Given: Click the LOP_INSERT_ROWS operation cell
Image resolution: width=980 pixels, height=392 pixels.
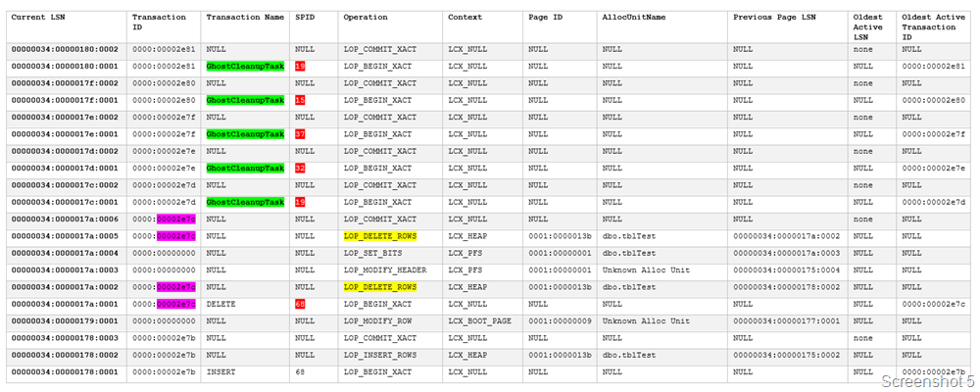Looking at the screenshot, I should tap(378, 356).
